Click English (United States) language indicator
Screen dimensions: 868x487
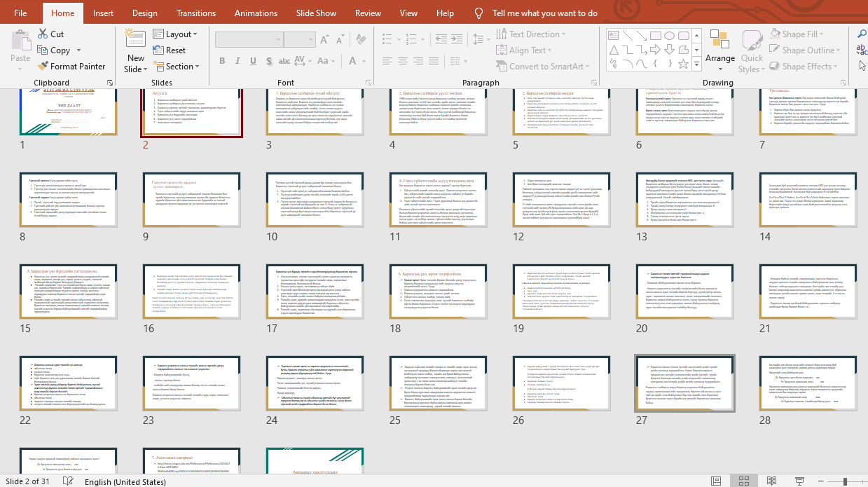pos(125,481)
